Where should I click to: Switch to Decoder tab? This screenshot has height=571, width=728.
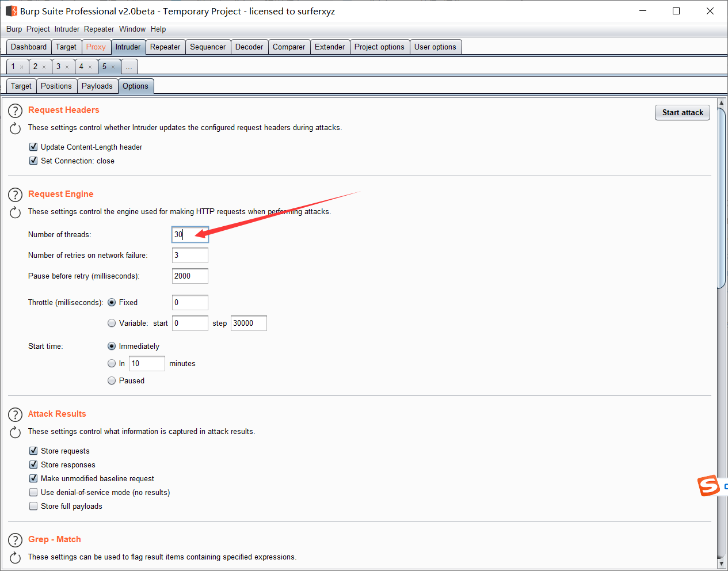(249, 47)
